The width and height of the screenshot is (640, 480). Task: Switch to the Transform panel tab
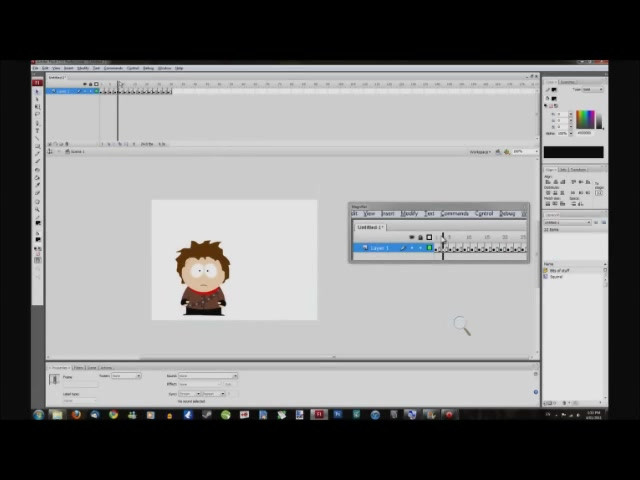click(578, 169)
